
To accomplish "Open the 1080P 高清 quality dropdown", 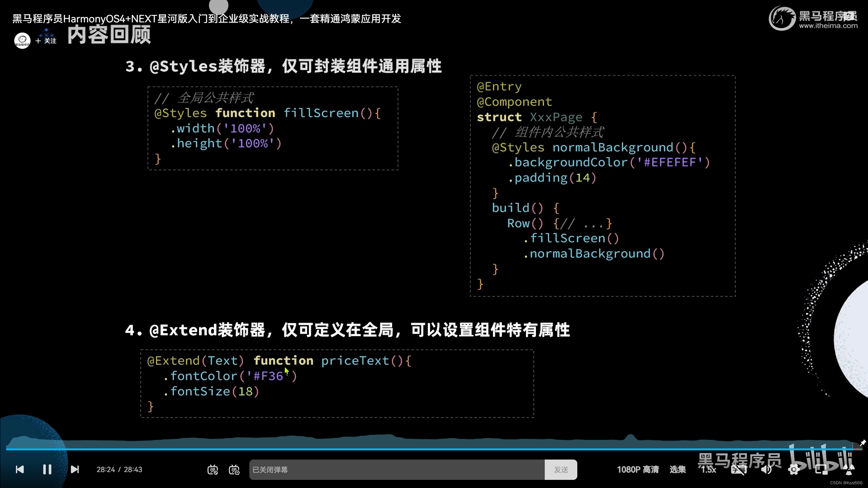I will click(x=638, y=469).
